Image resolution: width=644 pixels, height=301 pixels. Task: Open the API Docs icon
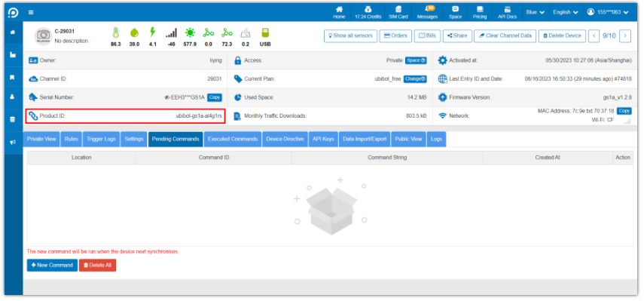(507, 12)
